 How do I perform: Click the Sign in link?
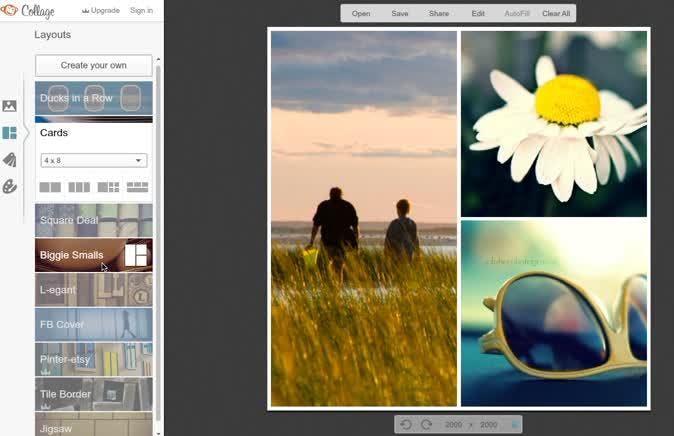click(141, 10)
